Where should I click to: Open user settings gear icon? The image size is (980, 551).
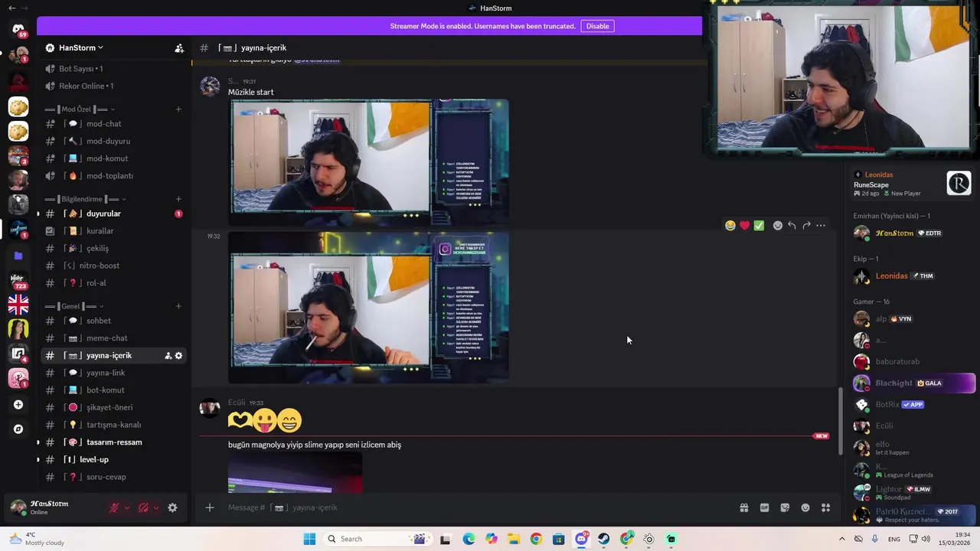(172, 507)
